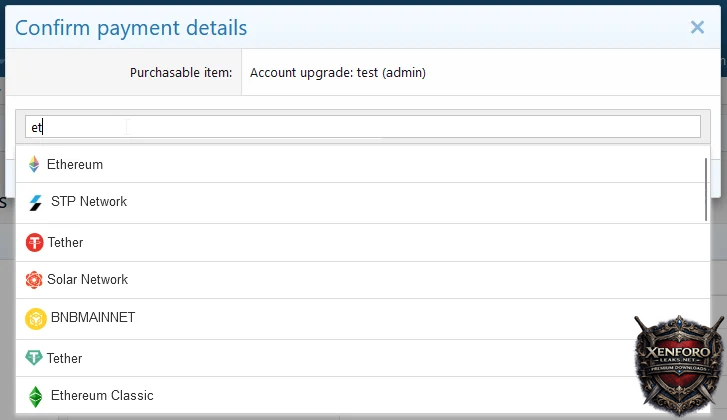Click the Solar Network orange icon
Viewport: 727px width, 420px height.
point(35,280)
